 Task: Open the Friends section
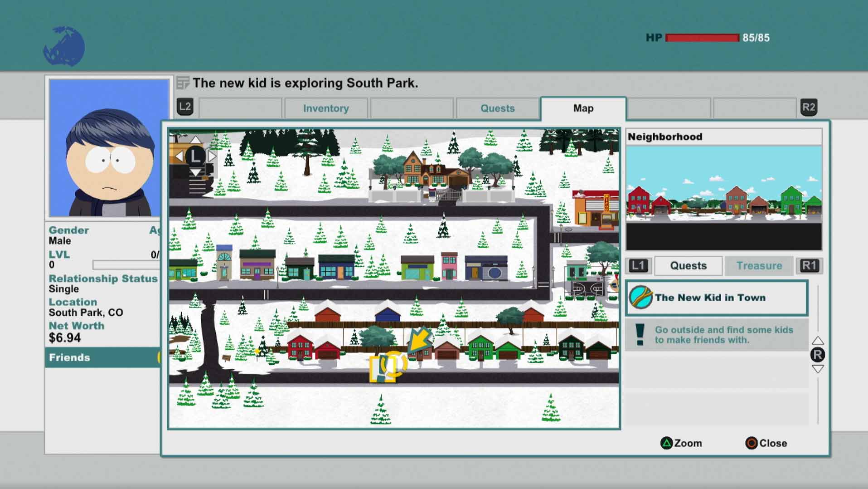point(103,357)
